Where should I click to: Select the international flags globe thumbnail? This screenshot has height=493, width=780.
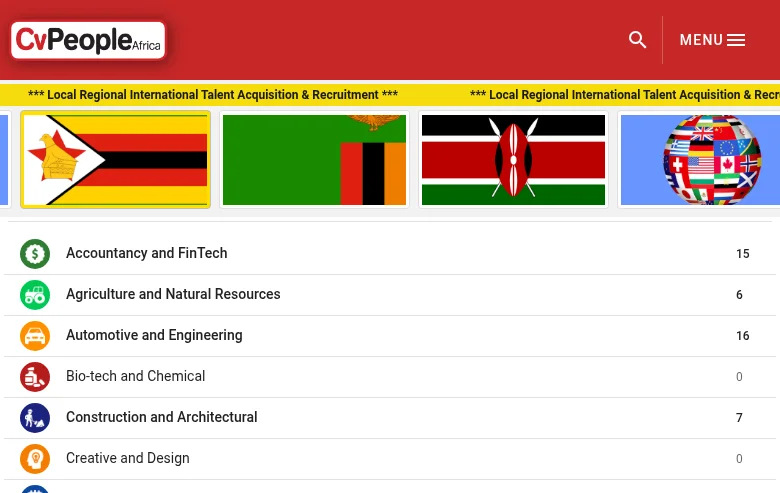coord(699,160)
